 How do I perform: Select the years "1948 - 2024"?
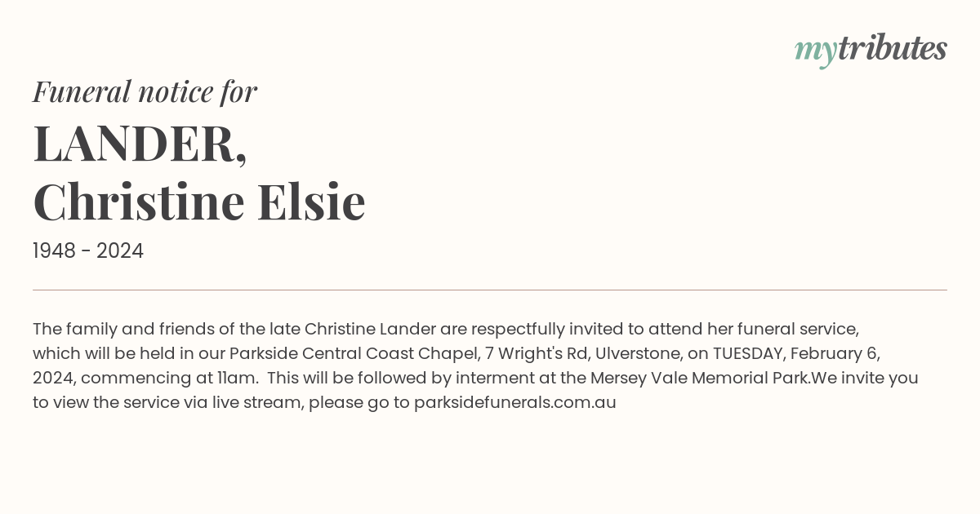[88, 251]
